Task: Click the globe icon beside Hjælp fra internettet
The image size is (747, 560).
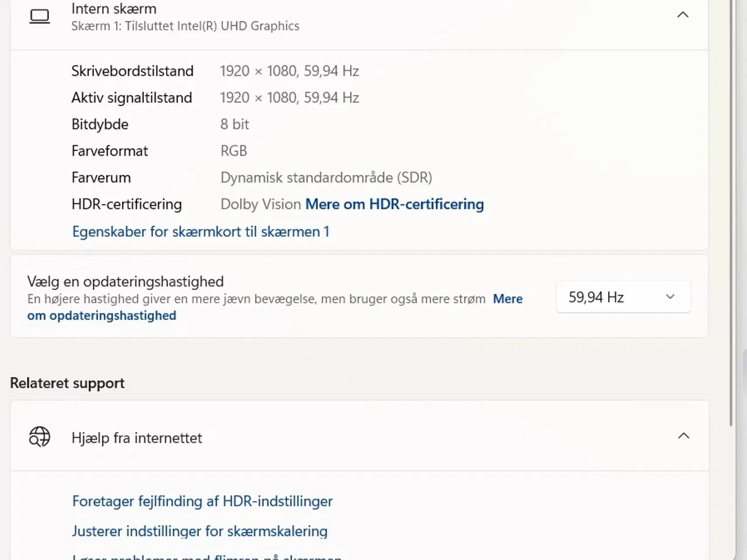Action: [40, 436]
